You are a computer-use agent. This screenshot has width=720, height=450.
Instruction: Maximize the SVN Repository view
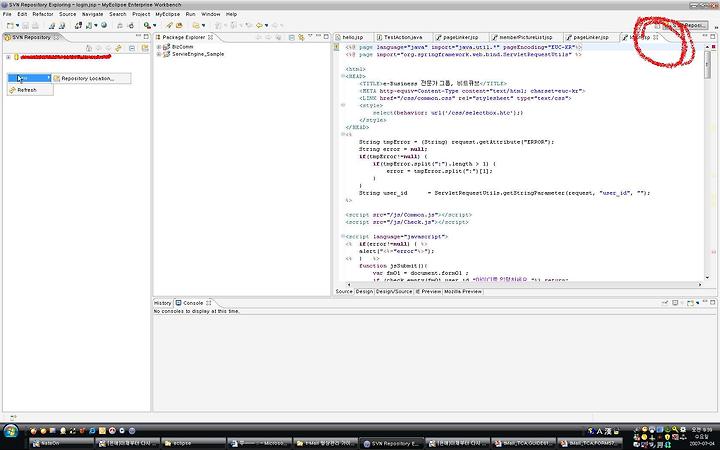pos(146,36)
